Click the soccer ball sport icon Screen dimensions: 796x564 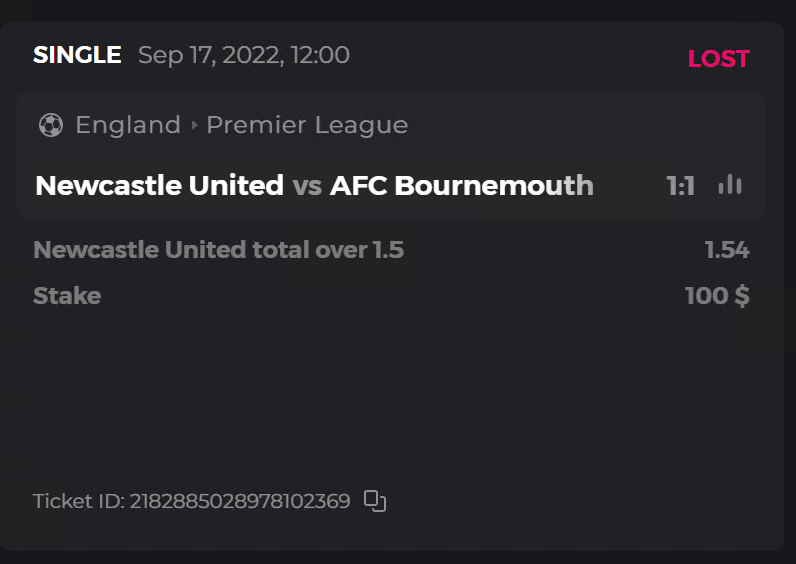[x=50, y=125]
